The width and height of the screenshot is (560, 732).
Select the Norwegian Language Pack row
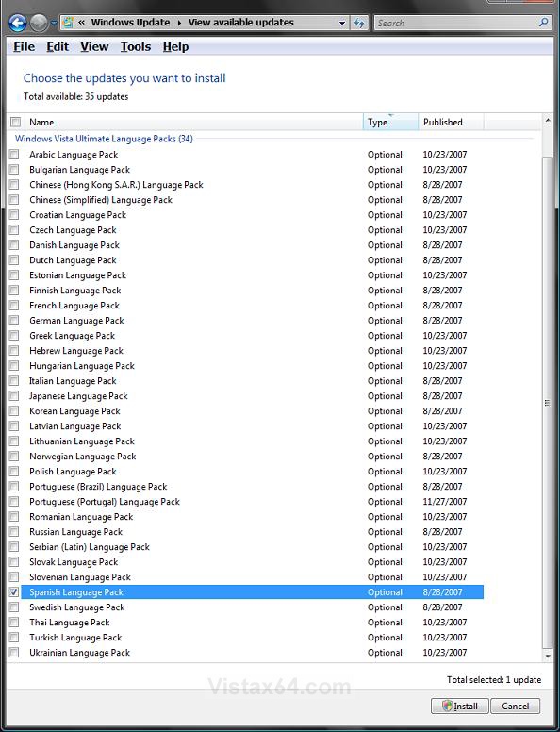252,457
